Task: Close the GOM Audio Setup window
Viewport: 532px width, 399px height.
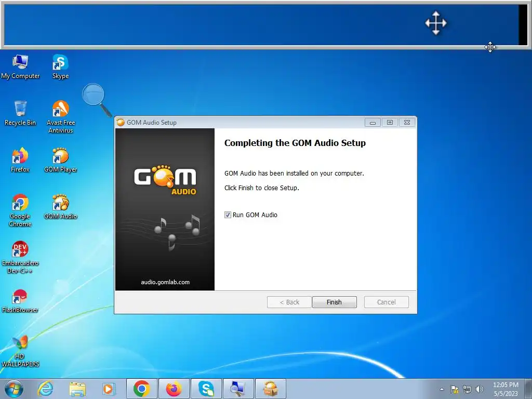Action: pyautogui.click(x=407, y=123)
